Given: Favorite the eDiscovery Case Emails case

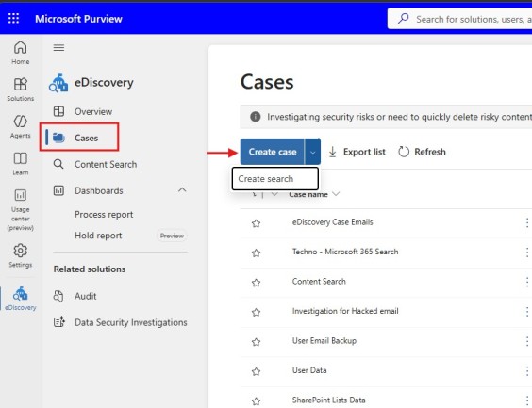Looking at the screenshot, I should (257, 223).
